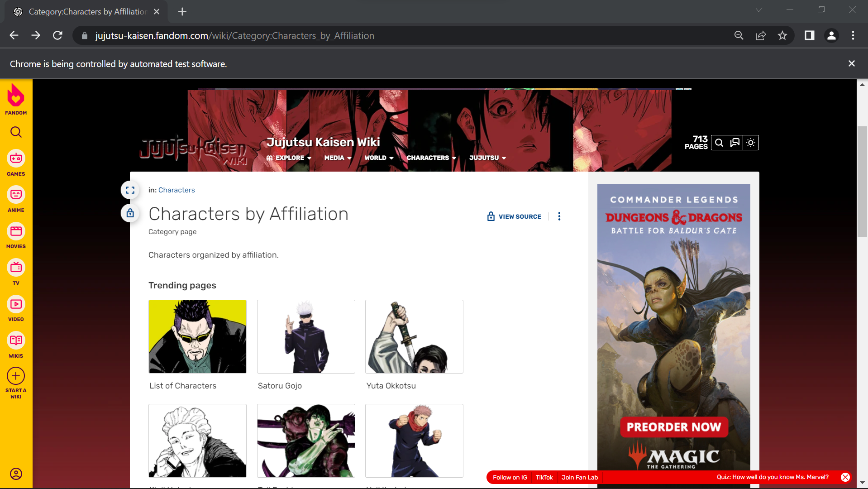View site security lock icon

[x=84, y=35]
